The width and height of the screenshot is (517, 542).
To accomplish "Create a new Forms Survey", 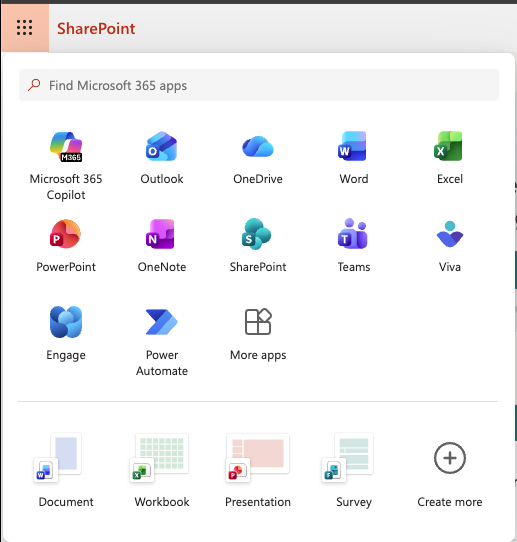I will click(x=354, y=470).
